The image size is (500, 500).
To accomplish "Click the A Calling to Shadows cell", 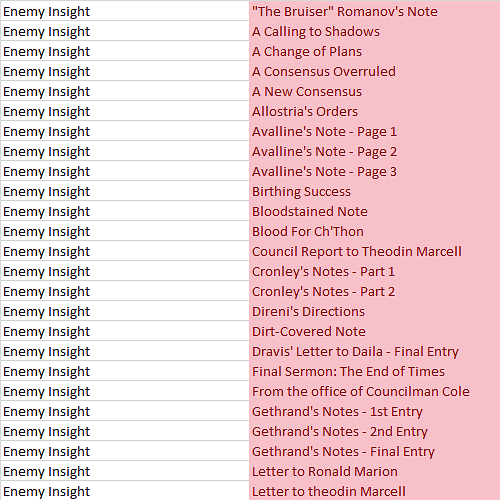I will click(374, 31).
